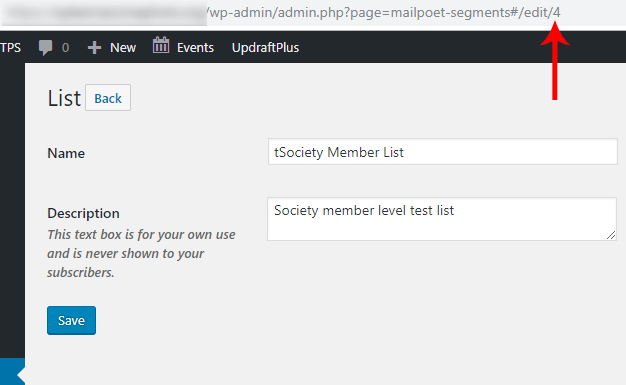Click the Description textarea resize handle
Image resolution: width=626 pixels, height=385 pixels.
611,235
